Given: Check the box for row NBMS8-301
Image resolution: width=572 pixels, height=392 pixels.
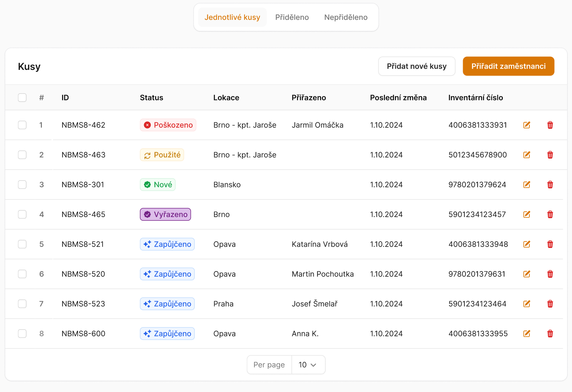Looking at the screenshot, I should point(22,184).
